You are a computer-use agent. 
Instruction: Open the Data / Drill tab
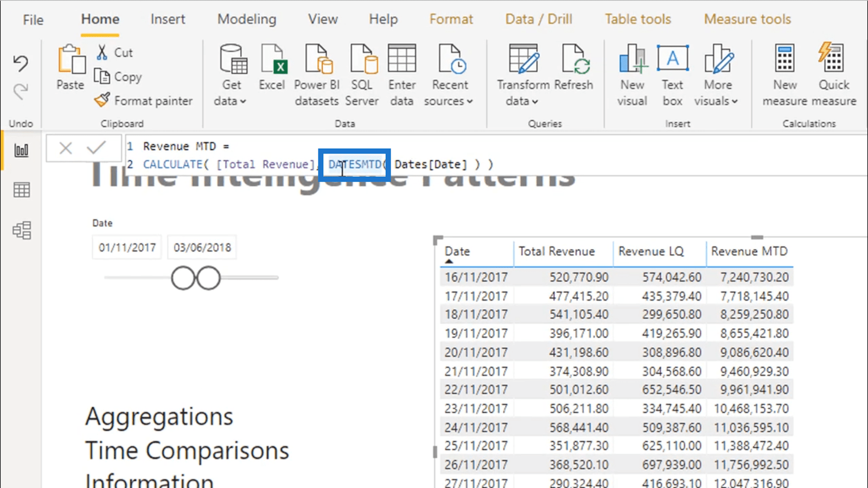539,19
